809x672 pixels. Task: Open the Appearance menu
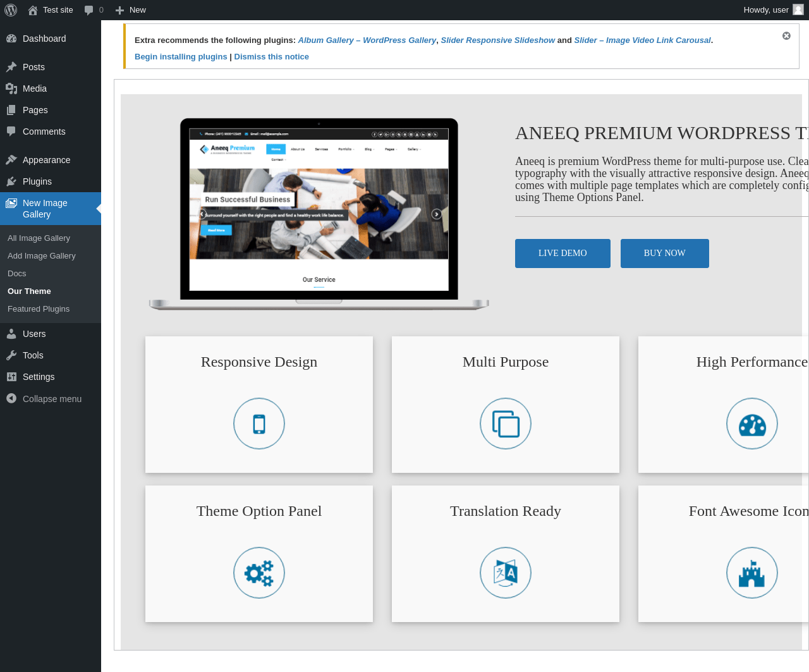coord(51,160)
